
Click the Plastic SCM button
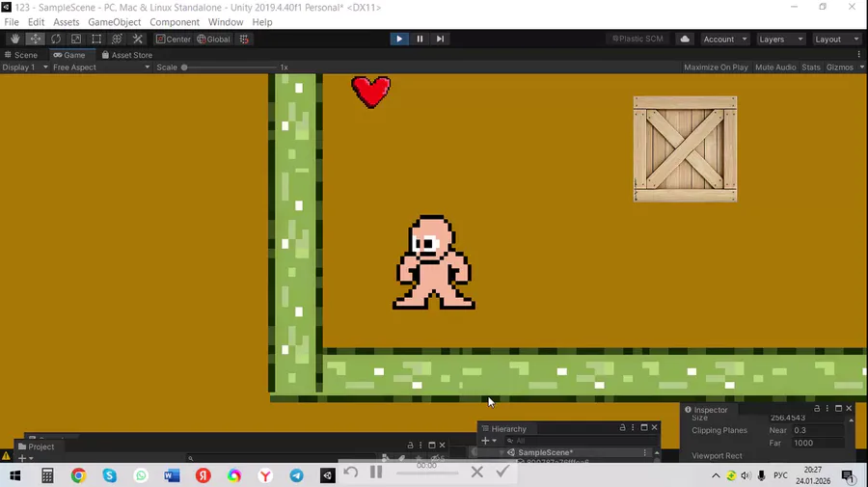[x=637, y=39]
